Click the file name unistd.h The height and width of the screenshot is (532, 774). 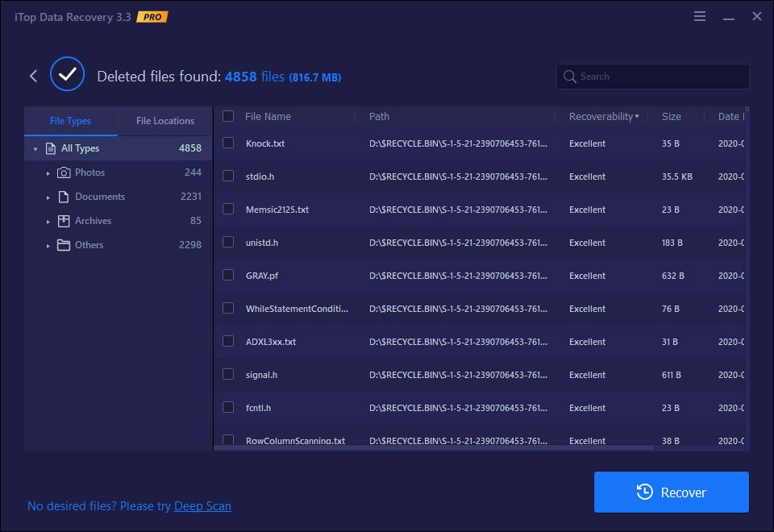click(261, 243)
